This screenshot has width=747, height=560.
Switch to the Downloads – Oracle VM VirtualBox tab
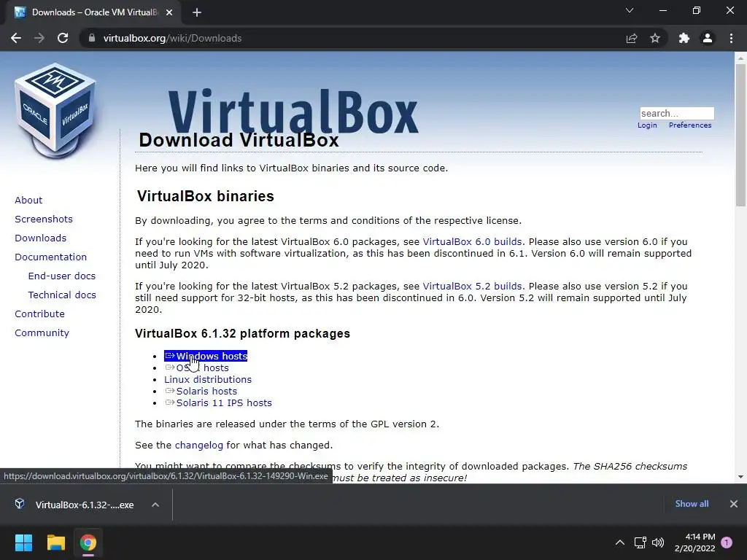pyautogui.click(x=94, y=12)
